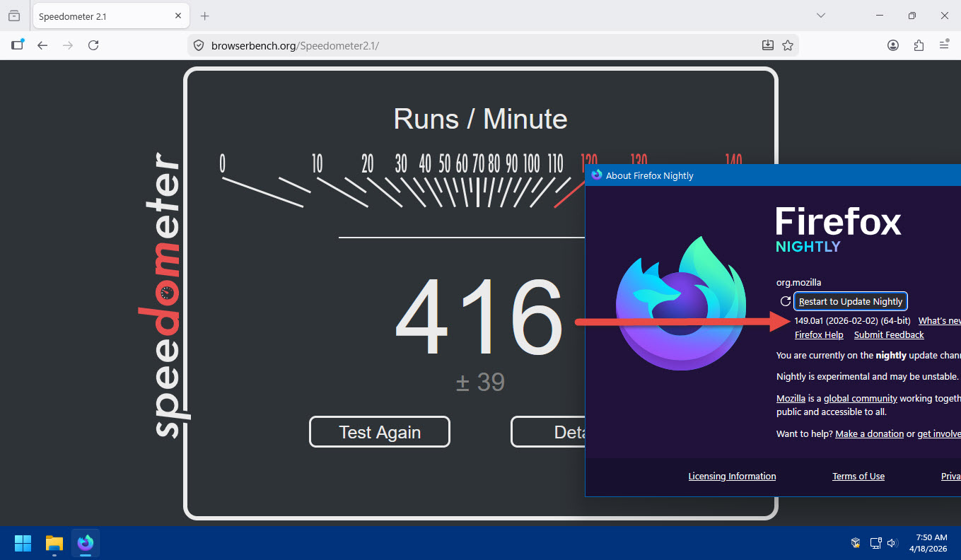Viewport: 961px width, 560px height.
Task: Click the browser back arrow
Action: click(42, 45)
